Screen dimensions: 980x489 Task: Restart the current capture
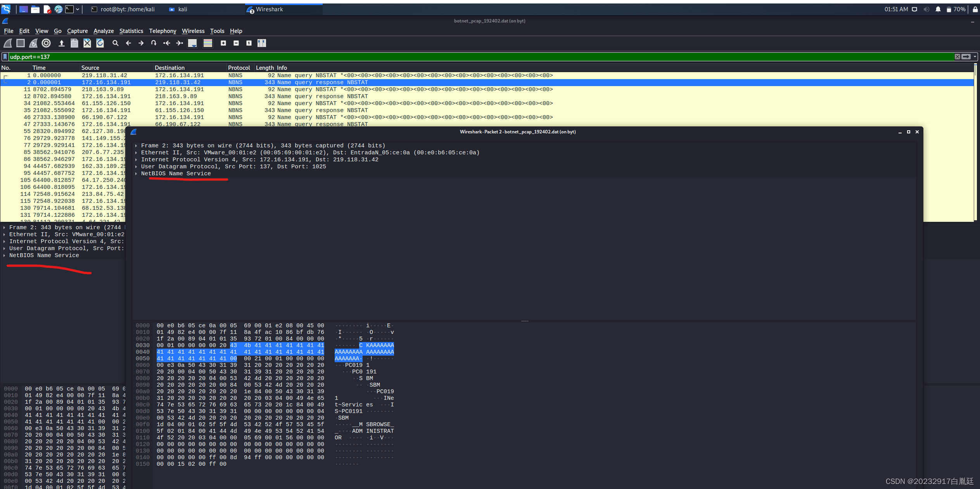pos(33,43)
